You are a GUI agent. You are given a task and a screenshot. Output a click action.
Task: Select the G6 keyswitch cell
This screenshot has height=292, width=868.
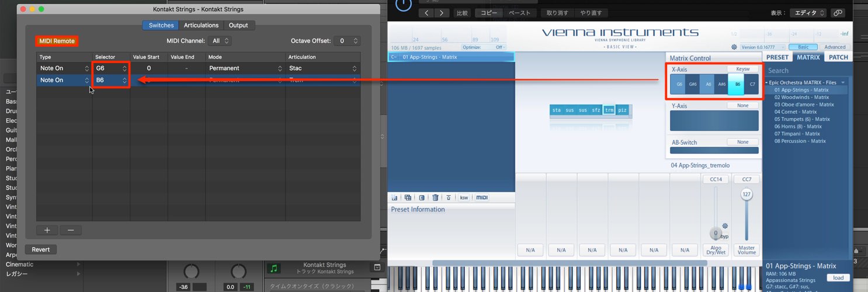point(679,84)
